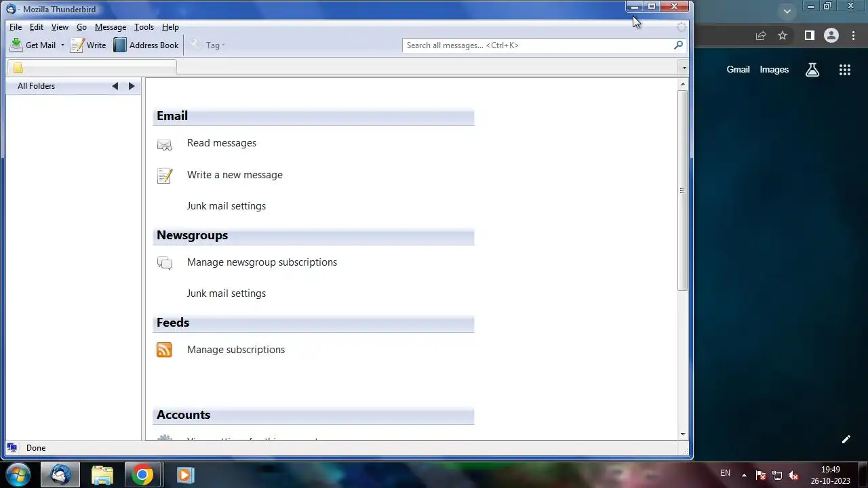Screen dimensions: 868x488
Task: Open the File menu
Action: [x=16, y=27]
